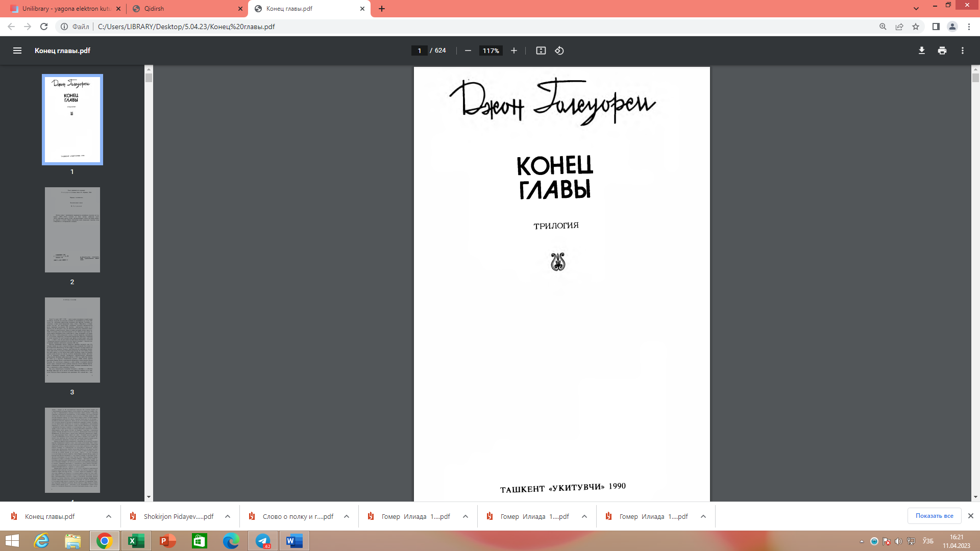Toggle the browser side panel

pyautogui.click(x=936, y=27)
